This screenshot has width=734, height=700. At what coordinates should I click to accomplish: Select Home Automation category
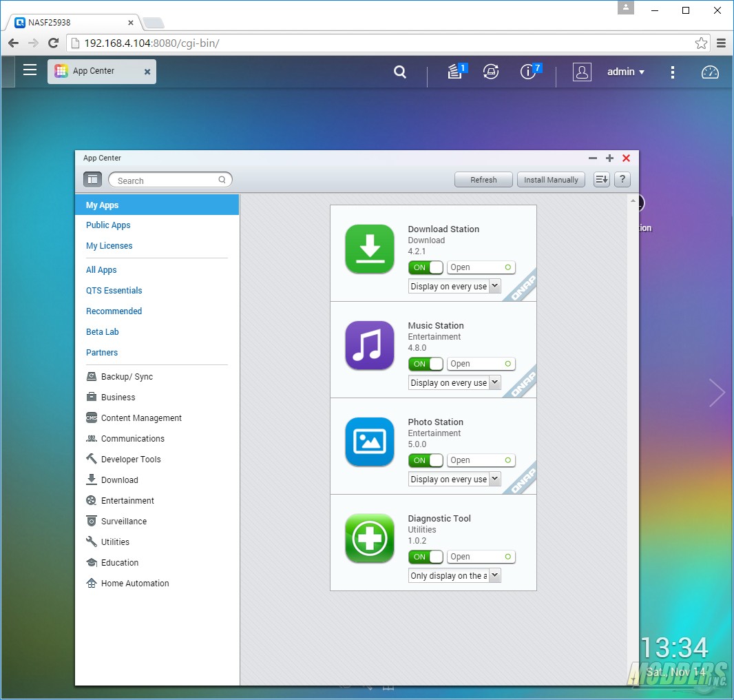[127, 583]
